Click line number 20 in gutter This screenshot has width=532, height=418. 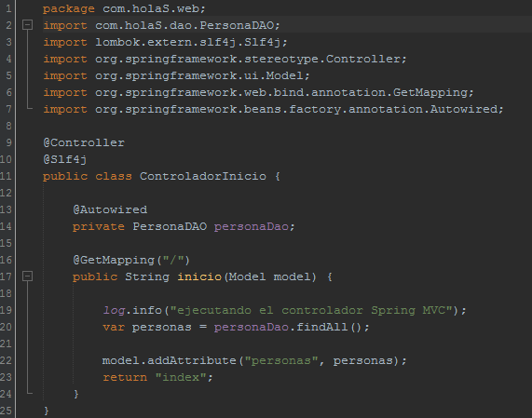(x=7, y=327)
